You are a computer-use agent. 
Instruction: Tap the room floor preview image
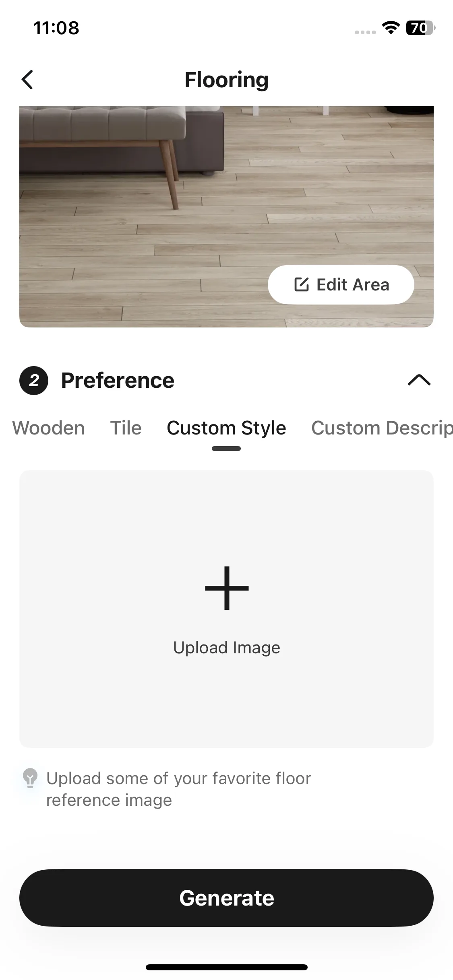(x=226, y=216)
